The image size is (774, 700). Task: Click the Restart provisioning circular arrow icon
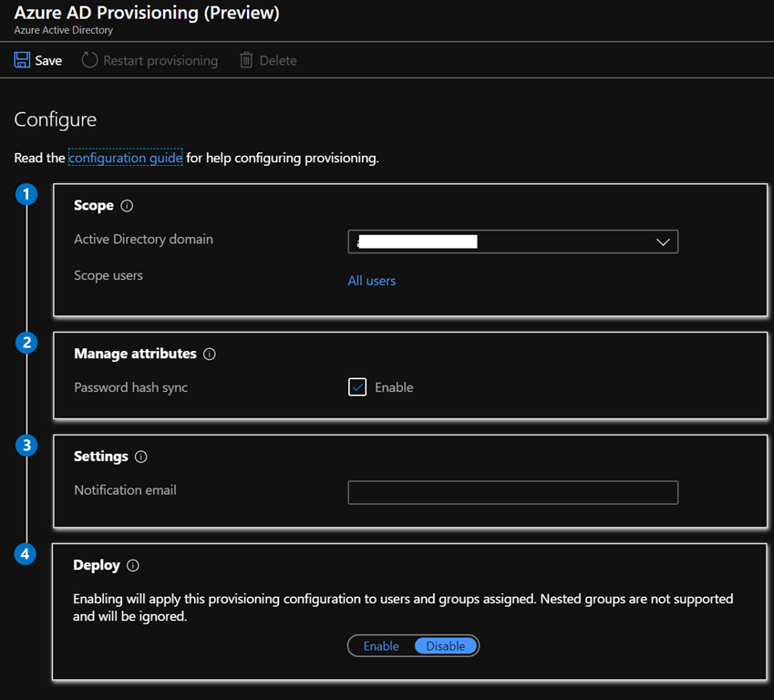pyautogui.click(x=89, y=60)
